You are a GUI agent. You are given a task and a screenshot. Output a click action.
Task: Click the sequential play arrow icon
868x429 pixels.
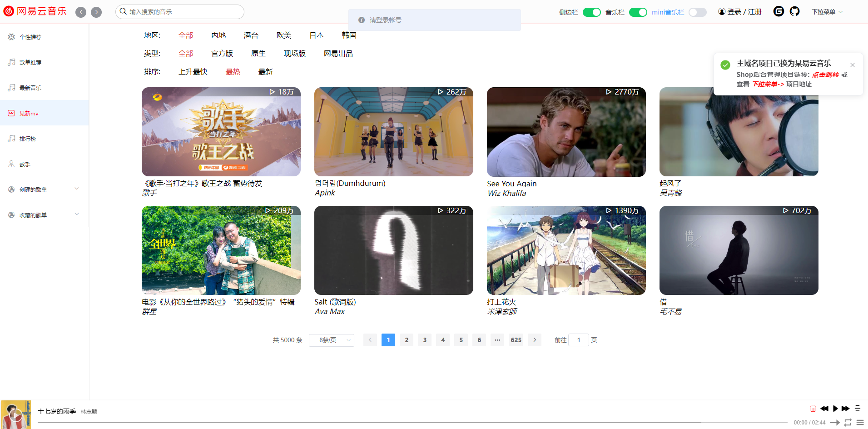(835, 423)
